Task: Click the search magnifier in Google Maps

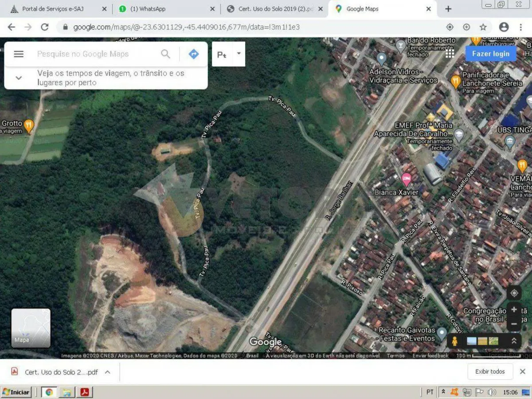Action: [165, 54]
